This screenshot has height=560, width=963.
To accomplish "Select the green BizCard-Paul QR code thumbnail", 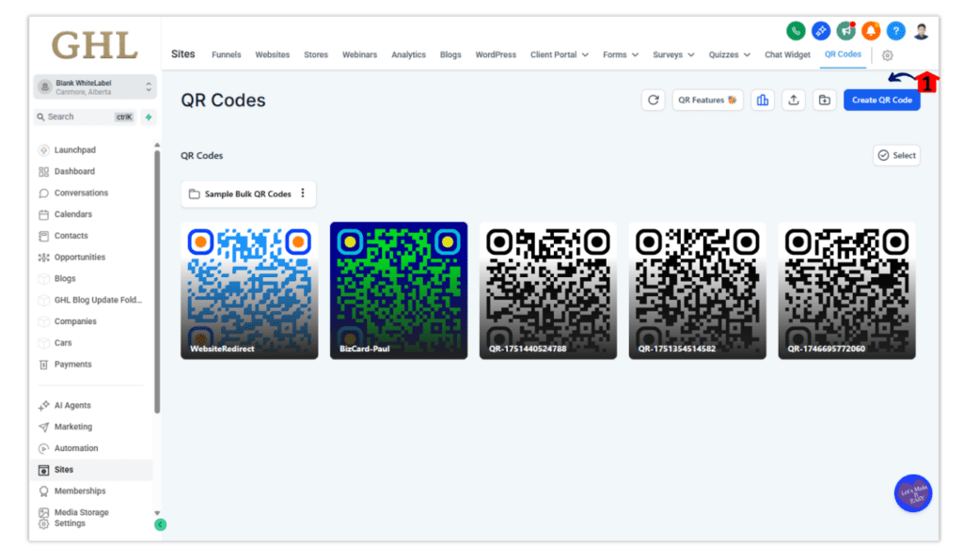I will (x=399, y=288).
